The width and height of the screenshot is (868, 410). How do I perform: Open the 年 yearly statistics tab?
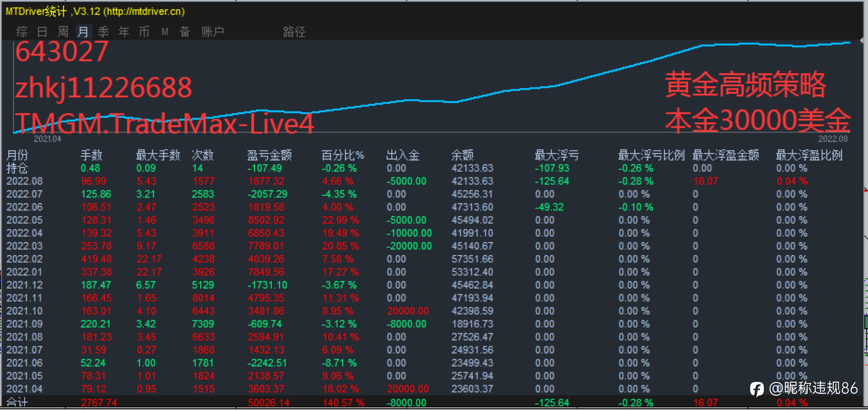[124, 32]
